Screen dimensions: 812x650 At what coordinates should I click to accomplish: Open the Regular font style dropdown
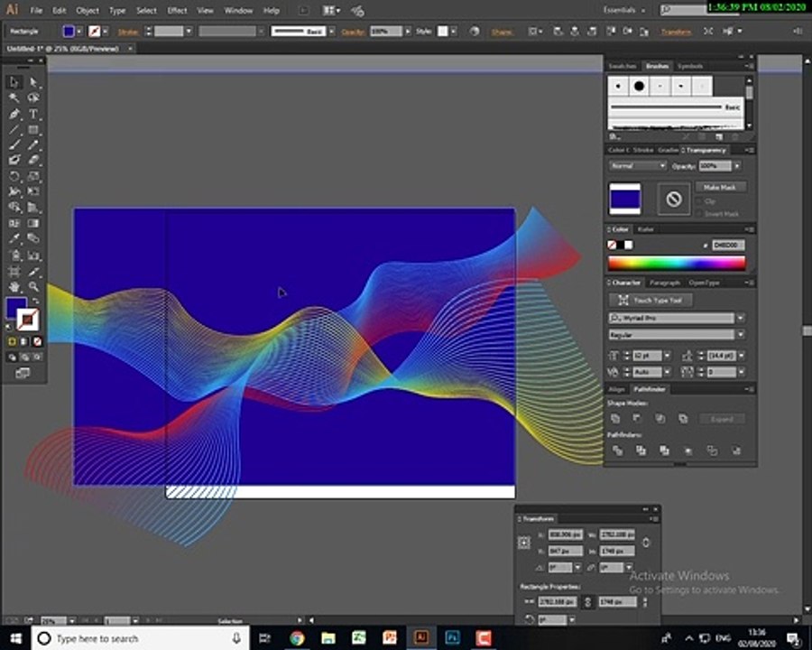[741, 335]
